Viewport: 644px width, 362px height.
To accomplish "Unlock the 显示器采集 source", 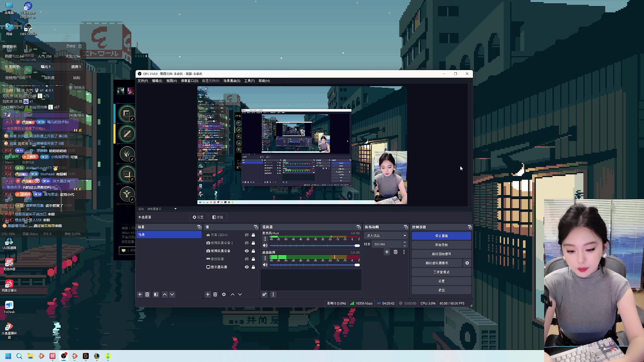I will pyautogui.click(x=254, y=267).
